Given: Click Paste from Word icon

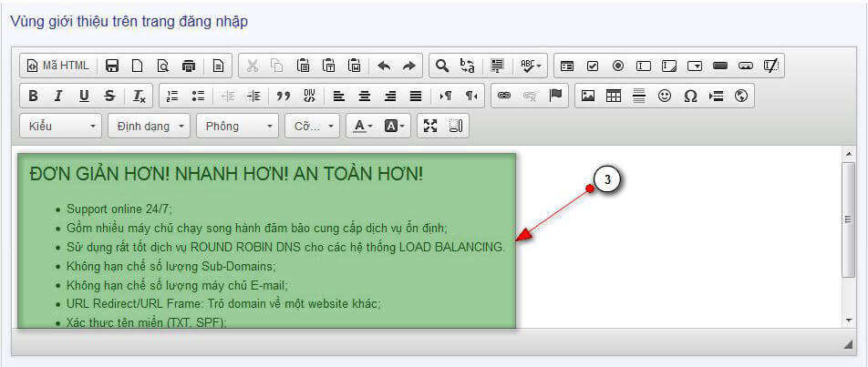Looking at the screenshot, I should pyautogui.click(x=355, y=66).
